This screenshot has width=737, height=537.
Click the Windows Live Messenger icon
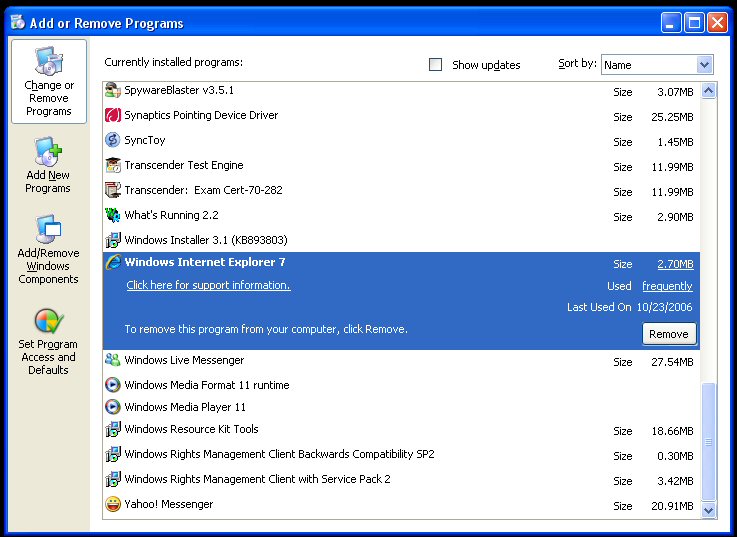pyautogui.click(x=113, y=360)
